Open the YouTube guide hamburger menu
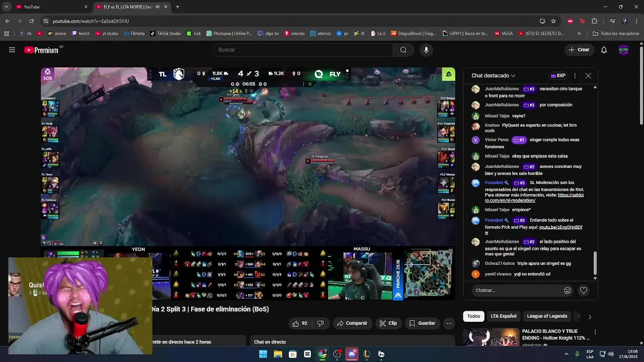644x362 pixels. 12,50
